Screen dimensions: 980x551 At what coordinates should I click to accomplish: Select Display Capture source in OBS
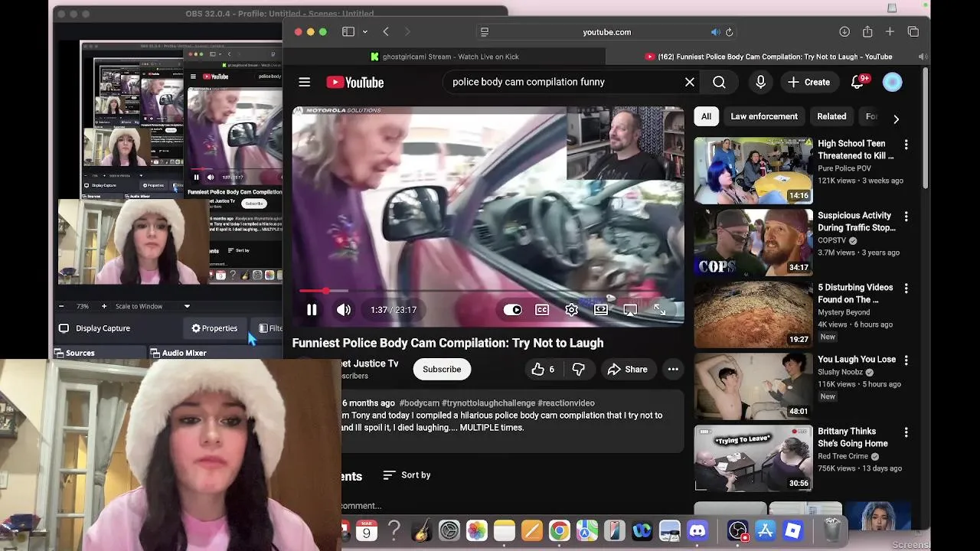[103, 328]
